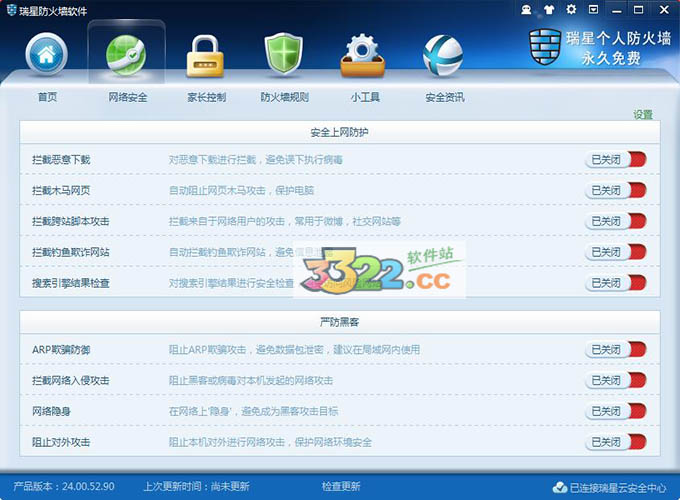Select the 拦截网络入侵攻击 row label

[x=70, y=380]
